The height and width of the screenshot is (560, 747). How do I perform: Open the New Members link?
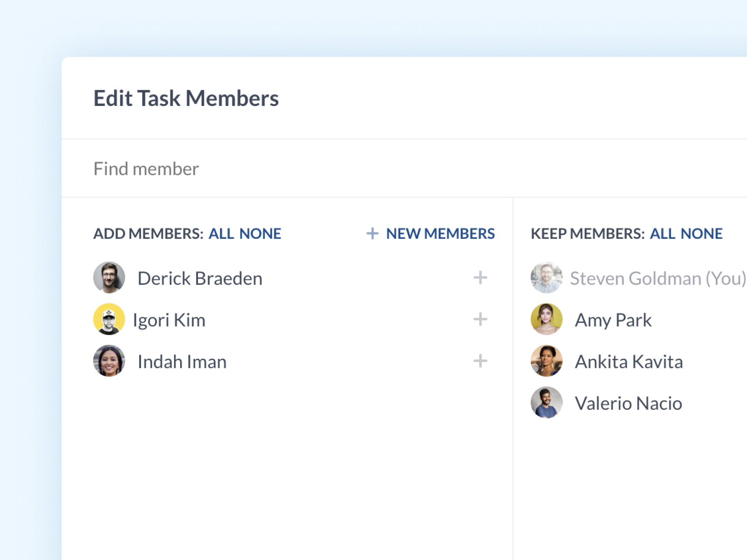[440, 233]
